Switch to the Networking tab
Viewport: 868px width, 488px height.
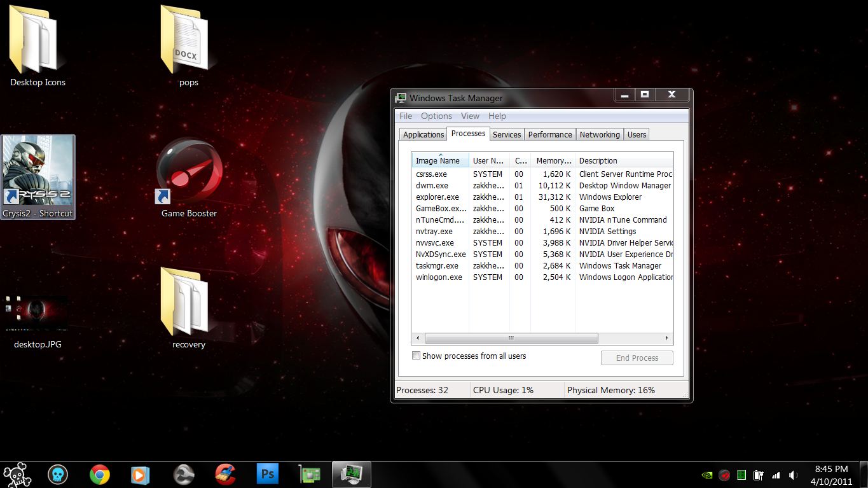coord(600,134)
